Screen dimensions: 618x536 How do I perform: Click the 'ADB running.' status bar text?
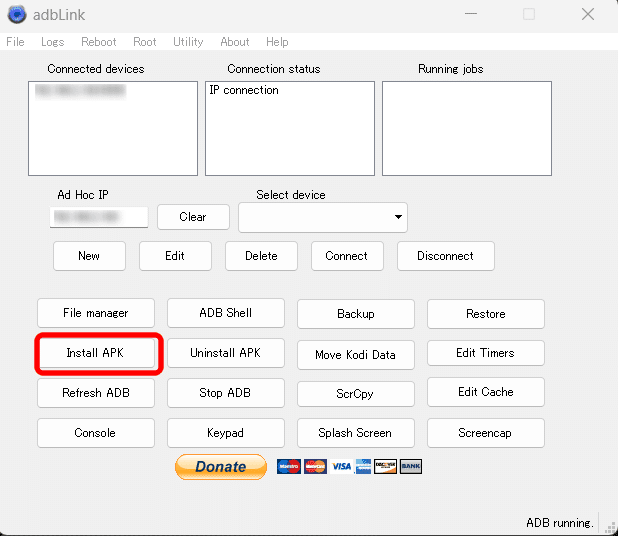pyautogui.click(x=560, y=523)
